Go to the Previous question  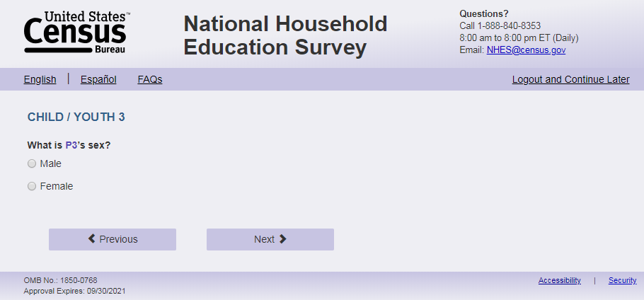(x=113, y=239)
